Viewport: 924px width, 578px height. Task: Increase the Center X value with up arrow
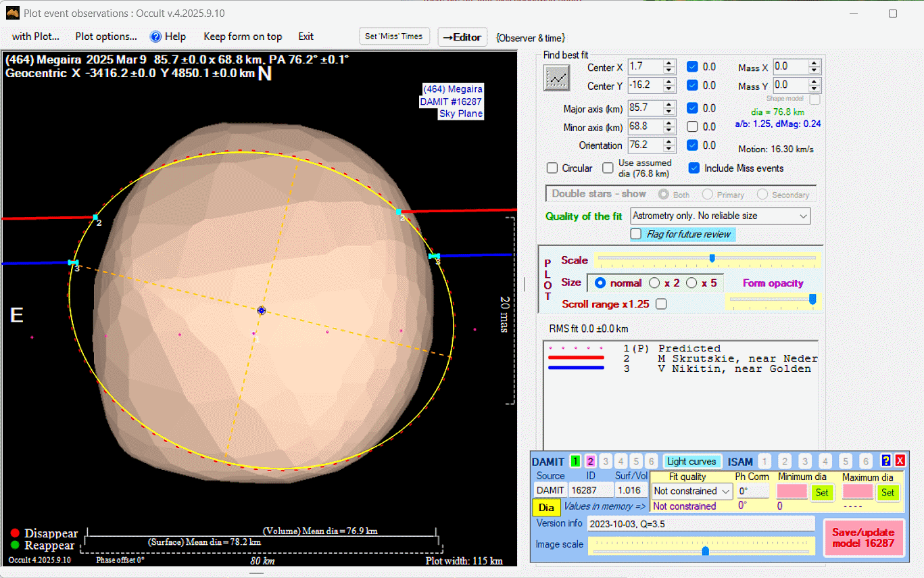click(668, 64)
